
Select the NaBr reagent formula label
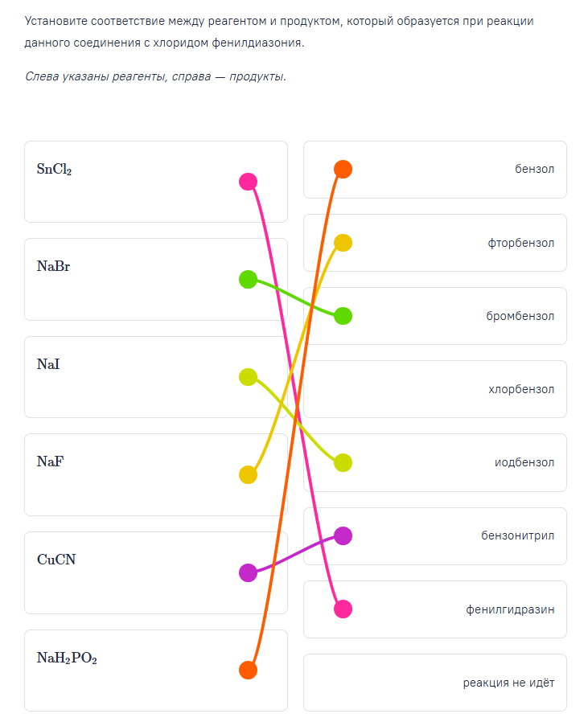pyautogui.click(x=54, y=267)
